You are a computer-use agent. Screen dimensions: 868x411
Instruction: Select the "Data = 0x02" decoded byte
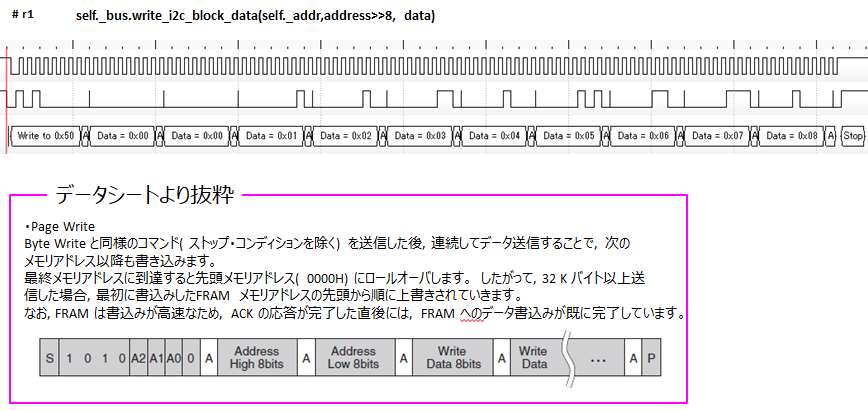345,136
